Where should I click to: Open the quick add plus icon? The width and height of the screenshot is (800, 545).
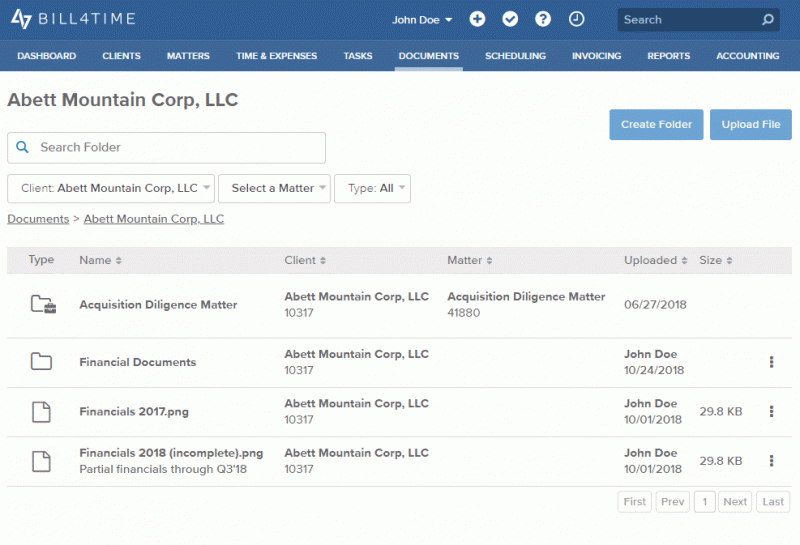click(x=477, y=19)
